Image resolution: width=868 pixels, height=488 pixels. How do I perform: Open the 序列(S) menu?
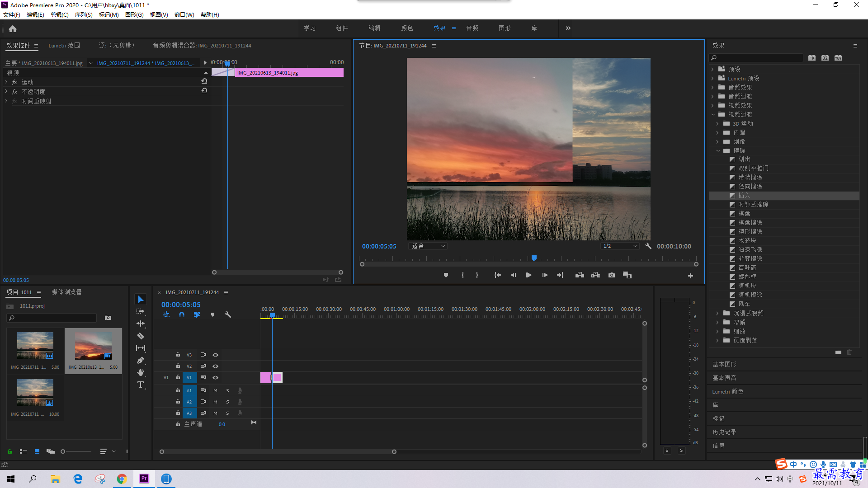pos(84,14)
